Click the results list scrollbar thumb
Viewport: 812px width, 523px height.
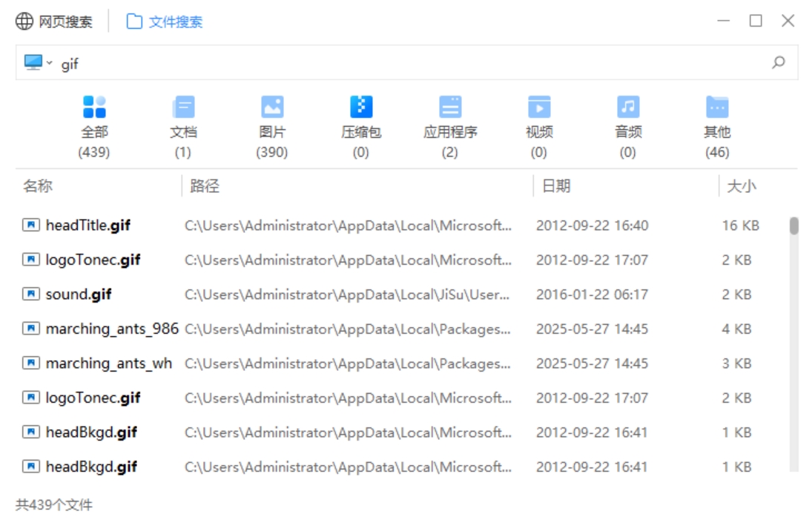(794, 226)
